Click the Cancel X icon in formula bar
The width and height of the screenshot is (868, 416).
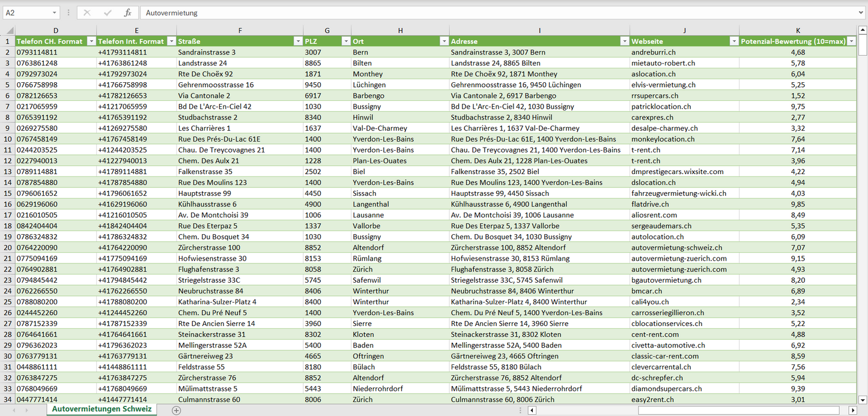(87, 13)
